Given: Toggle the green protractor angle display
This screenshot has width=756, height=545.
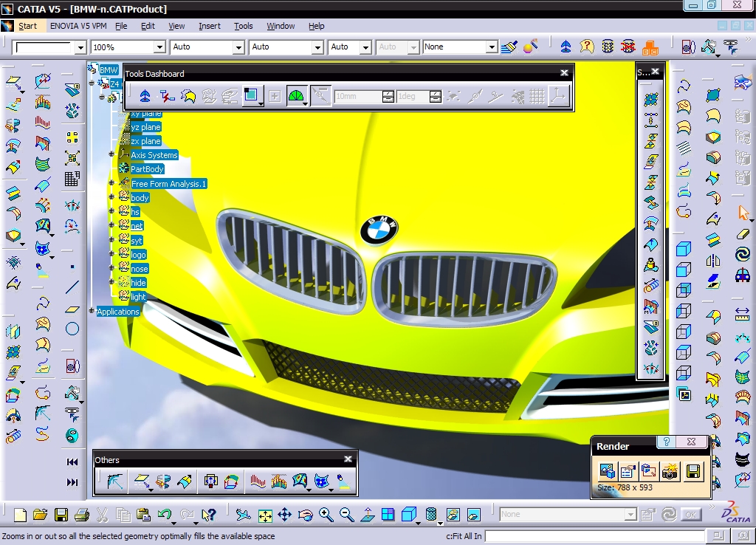Looking at the screenshot, I should 296,96.
